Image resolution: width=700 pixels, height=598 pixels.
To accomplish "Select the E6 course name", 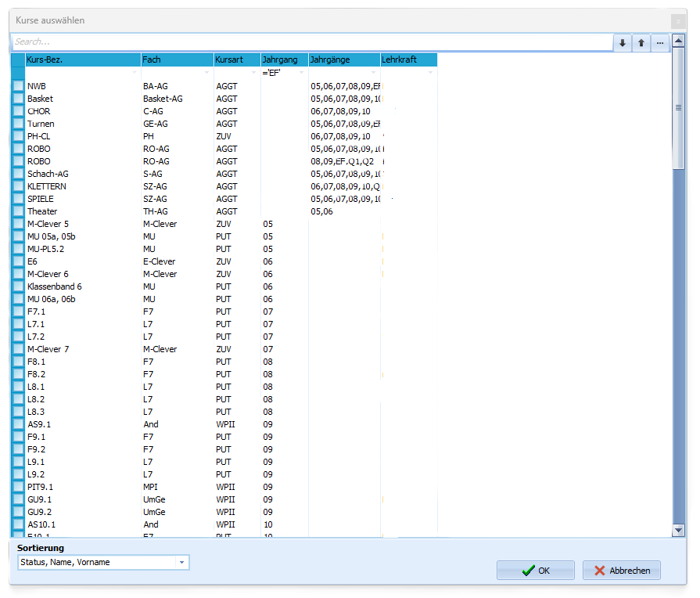I will (32, 261).
